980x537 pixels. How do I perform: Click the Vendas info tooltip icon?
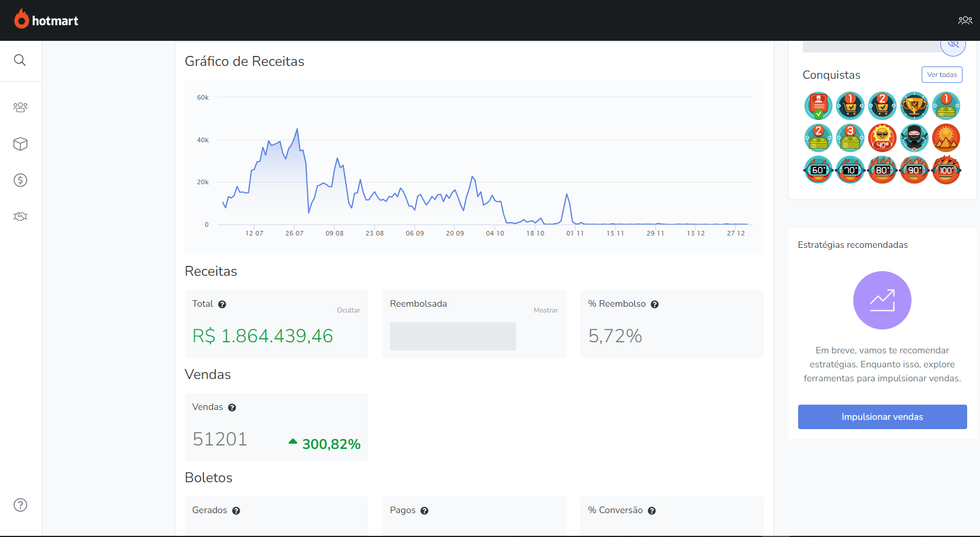(x=232, y=408)
